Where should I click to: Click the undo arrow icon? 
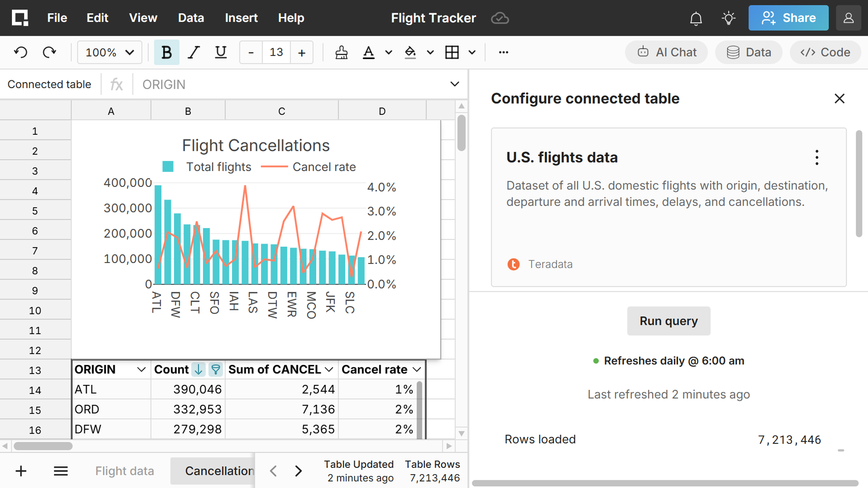click(21, 52)
